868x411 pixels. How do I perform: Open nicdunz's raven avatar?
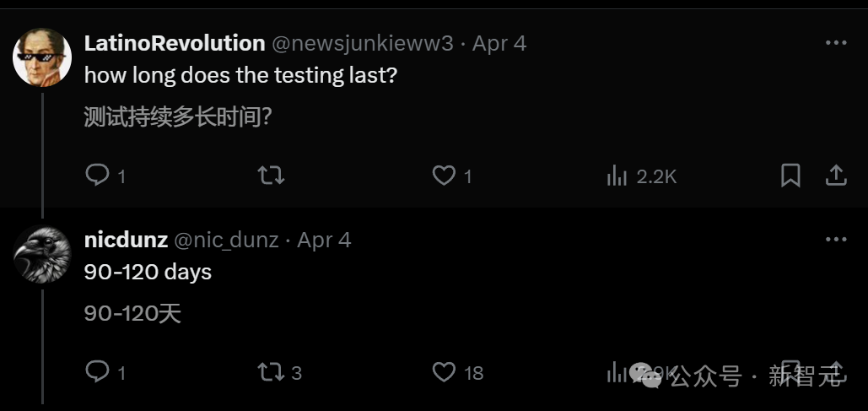click(42, 253)
